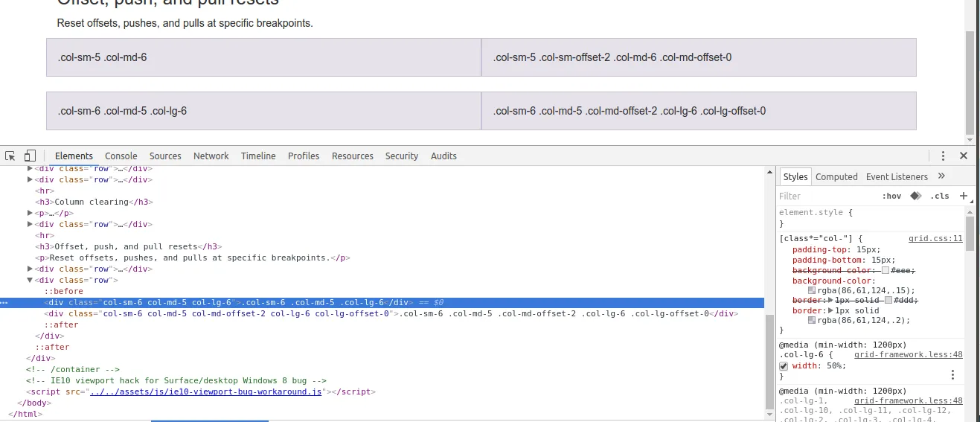Viewport: 980px width, 422px height.
Task: Expand row div below Reset offsets paragraph
Action: pyautogui.click(x=31, y=269)
